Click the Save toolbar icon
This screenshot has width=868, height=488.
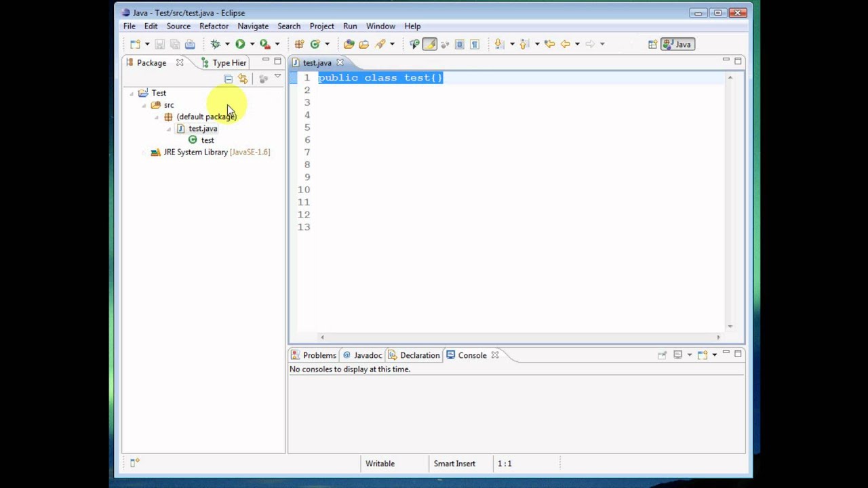[160, 44]
